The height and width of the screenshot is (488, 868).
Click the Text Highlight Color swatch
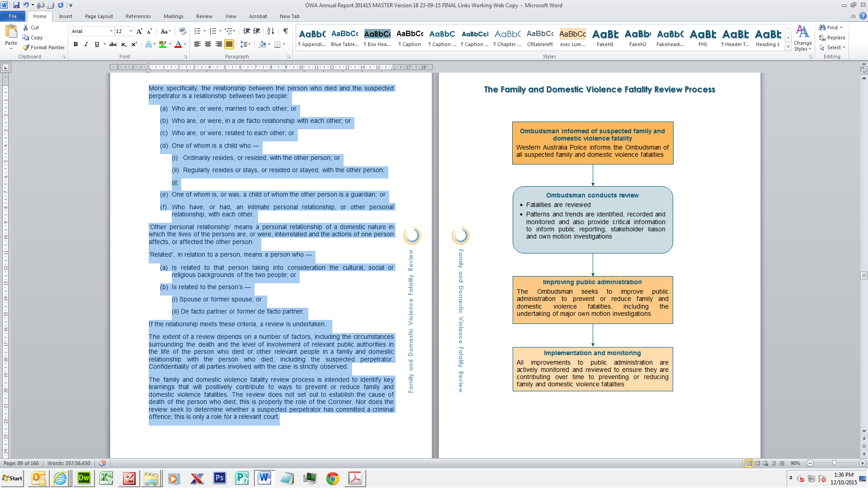pyautogui.click(x=163, y=44)
